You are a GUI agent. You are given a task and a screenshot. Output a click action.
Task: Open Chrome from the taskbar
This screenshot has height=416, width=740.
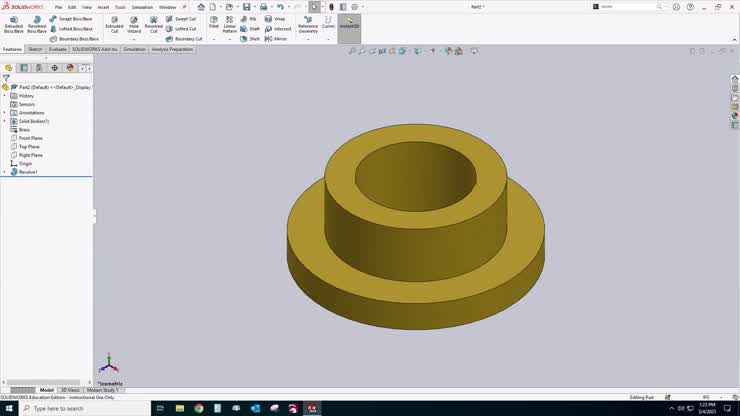click(x=199, y=408)
